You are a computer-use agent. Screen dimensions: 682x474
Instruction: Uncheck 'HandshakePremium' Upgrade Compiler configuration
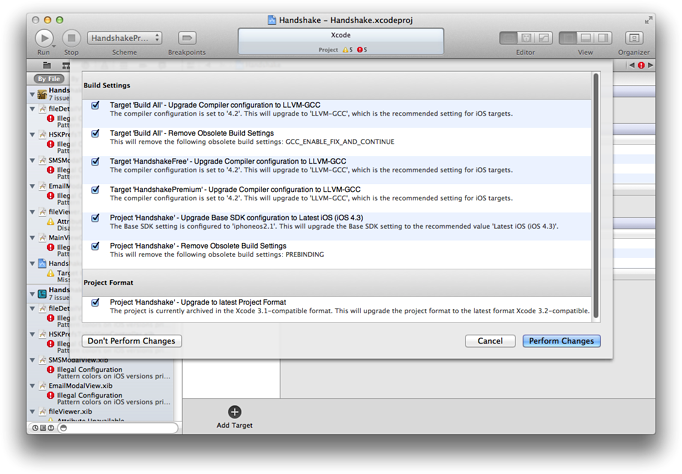coord(95,190)
